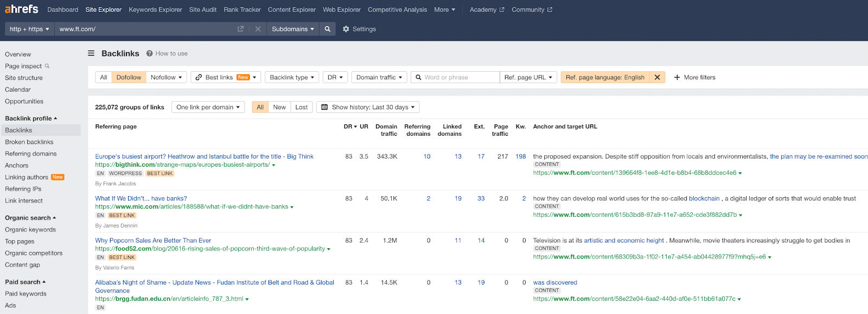Image resolution: width=868 pixels, height=314 pixels.
Task: Open Organic keywords in sidebar
Action: coord(30,230)
